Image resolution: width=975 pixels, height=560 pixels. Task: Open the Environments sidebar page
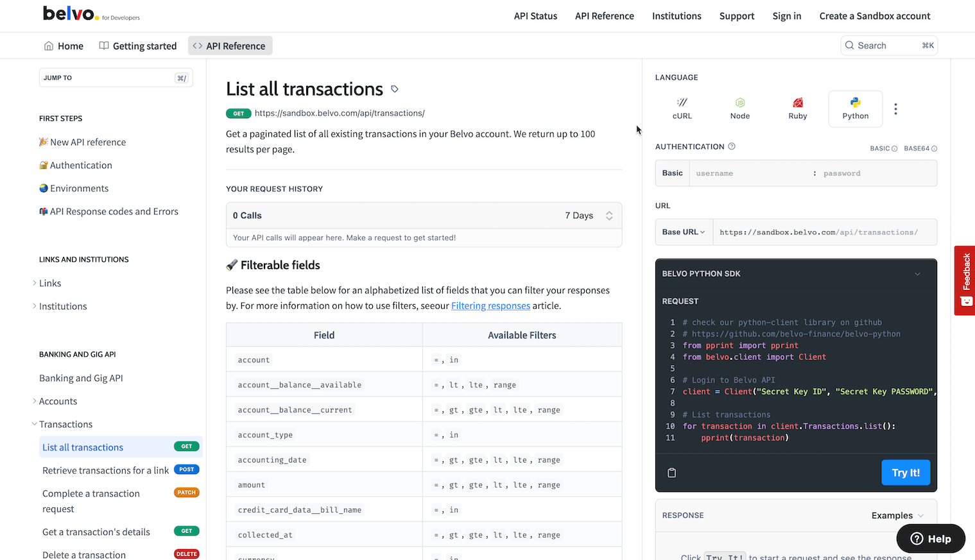click(74, 189)
